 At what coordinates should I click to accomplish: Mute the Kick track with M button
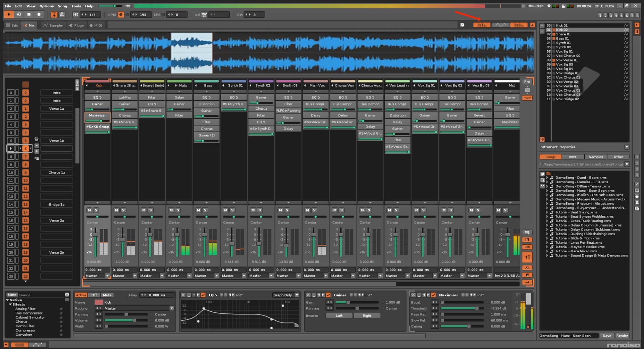(89, 210)
